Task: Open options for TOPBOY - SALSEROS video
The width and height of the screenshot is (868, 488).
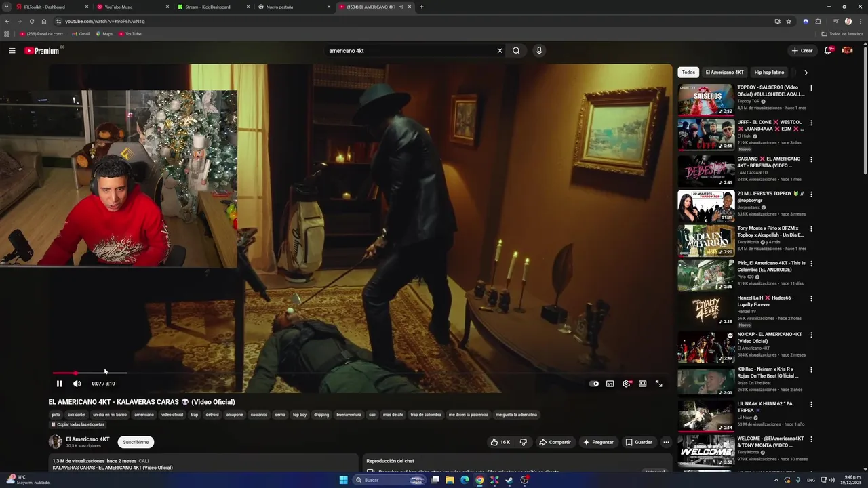Action: coord(811,88)
